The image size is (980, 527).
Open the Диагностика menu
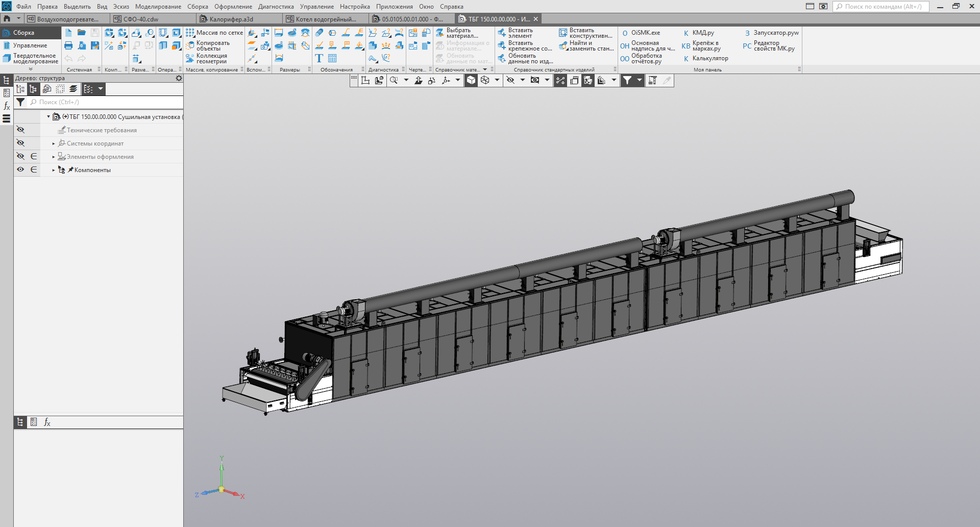click(x=276, y=7)
